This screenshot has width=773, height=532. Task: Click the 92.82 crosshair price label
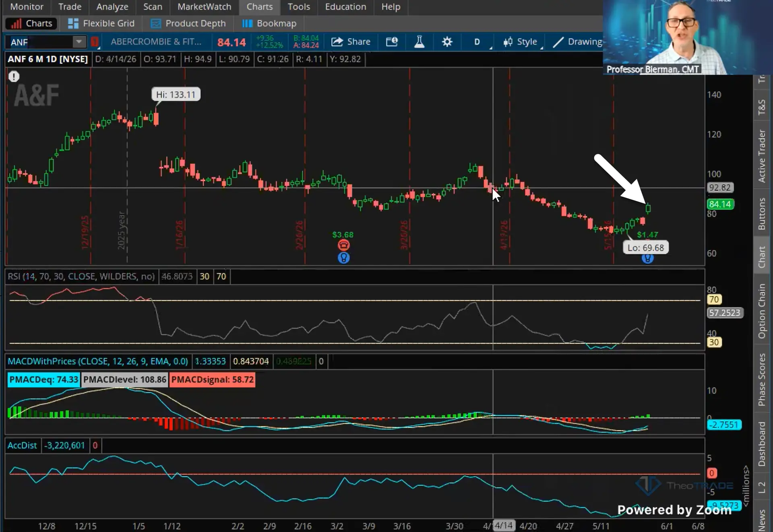tap(719, 188)
